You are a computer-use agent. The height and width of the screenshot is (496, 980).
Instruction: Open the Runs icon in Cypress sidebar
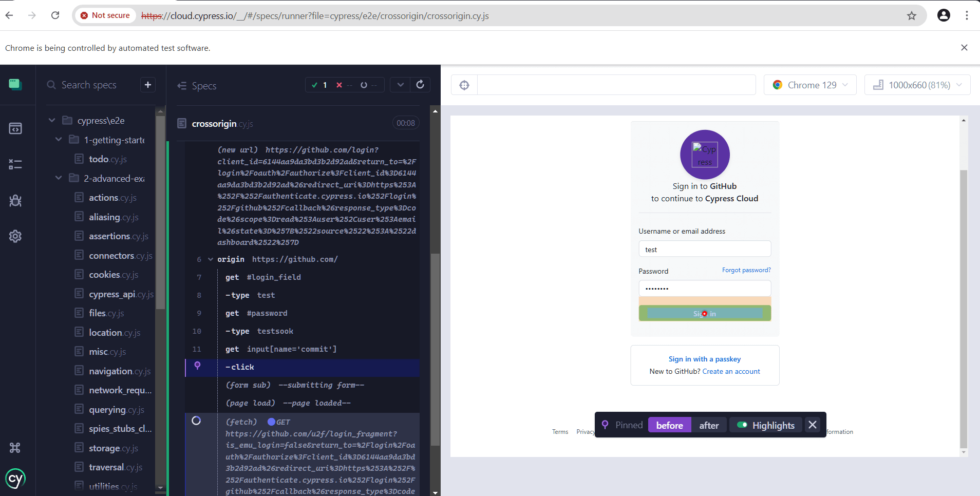tap(15, 164)
